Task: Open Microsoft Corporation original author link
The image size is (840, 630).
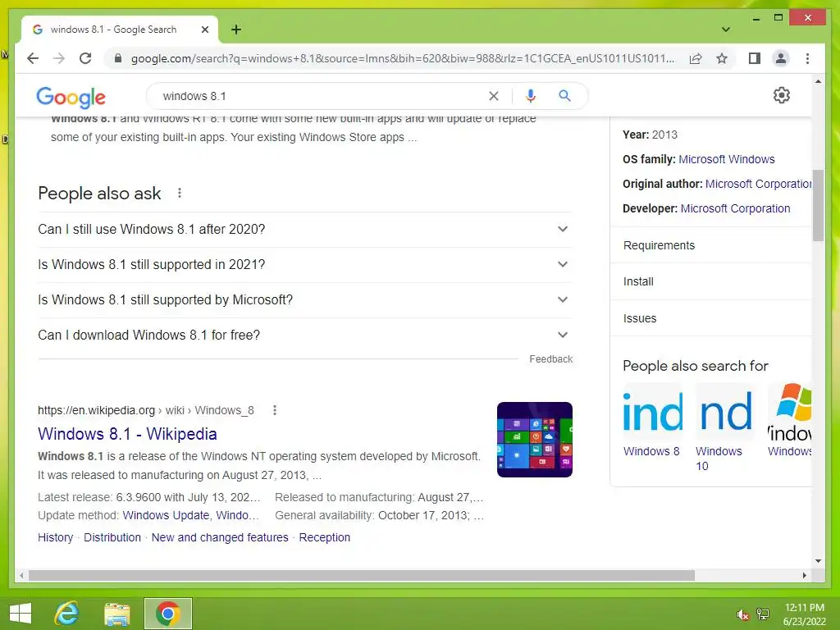Action: point(758,184)
